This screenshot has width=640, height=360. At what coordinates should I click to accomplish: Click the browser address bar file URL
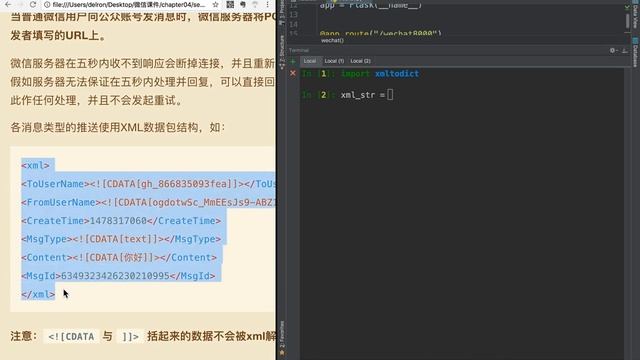pyautogui.click(x=129, y=4)
